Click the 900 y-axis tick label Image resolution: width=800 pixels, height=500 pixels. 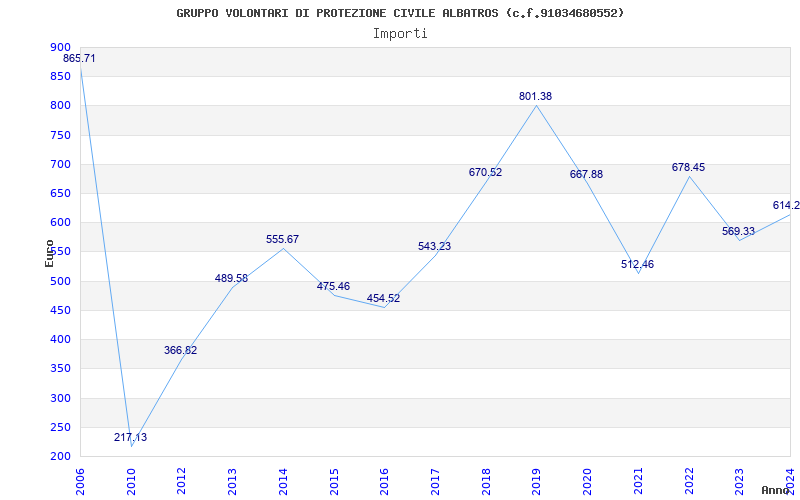60,47
